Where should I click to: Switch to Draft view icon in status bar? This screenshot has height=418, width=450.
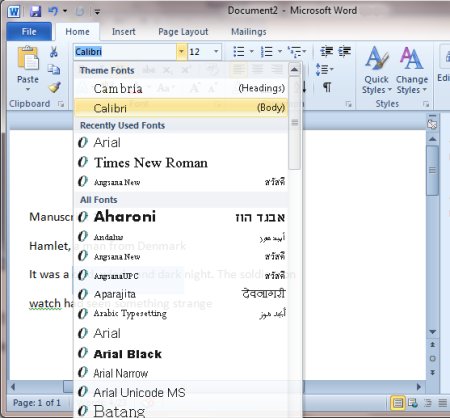click(x=442, y=403)
